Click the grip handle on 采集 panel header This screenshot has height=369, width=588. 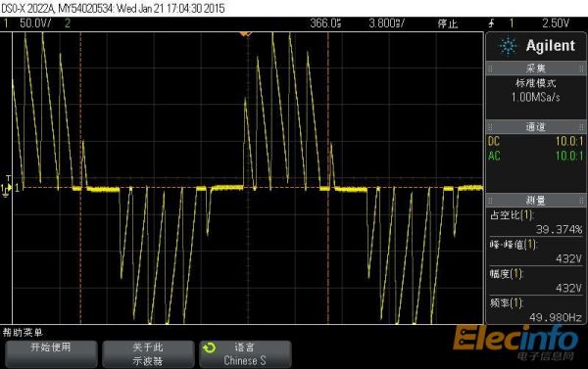[x=490, y=69]
